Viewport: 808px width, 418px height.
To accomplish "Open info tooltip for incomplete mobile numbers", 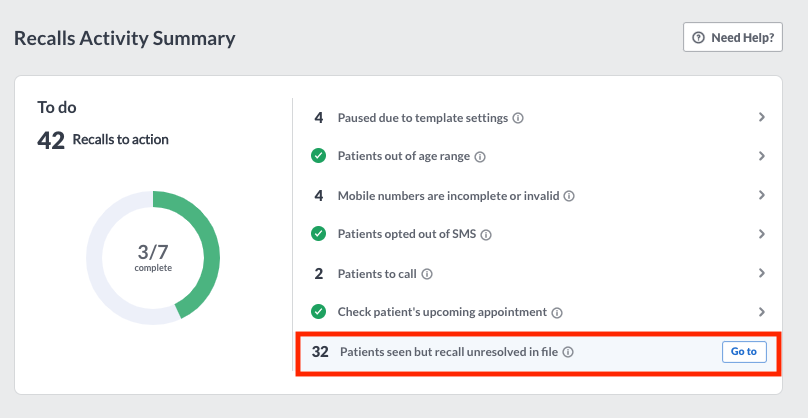I will 569,196.
